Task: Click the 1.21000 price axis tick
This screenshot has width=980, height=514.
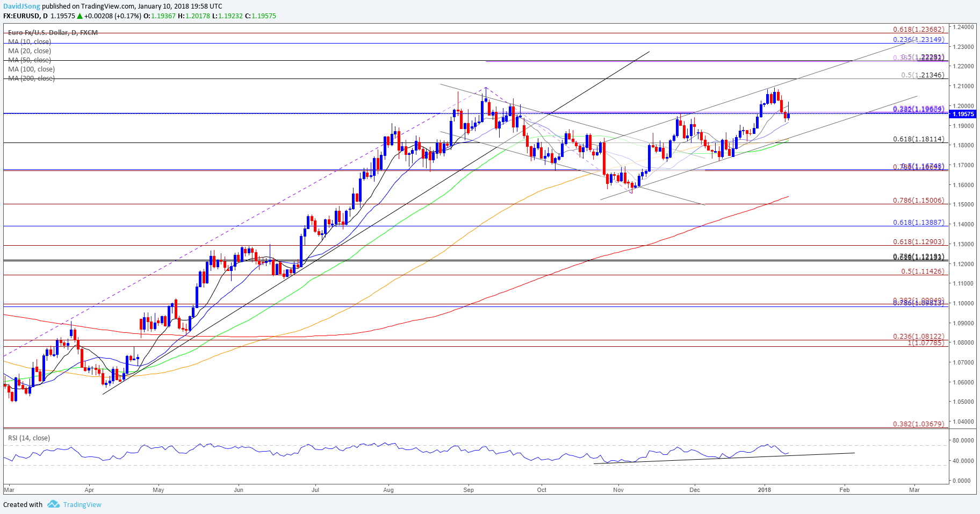Action: click(964, 86)
